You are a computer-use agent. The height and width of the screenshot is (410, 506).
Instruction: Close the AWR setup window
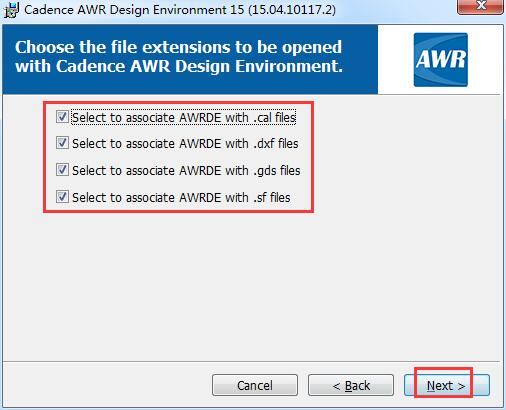[480, 6]
